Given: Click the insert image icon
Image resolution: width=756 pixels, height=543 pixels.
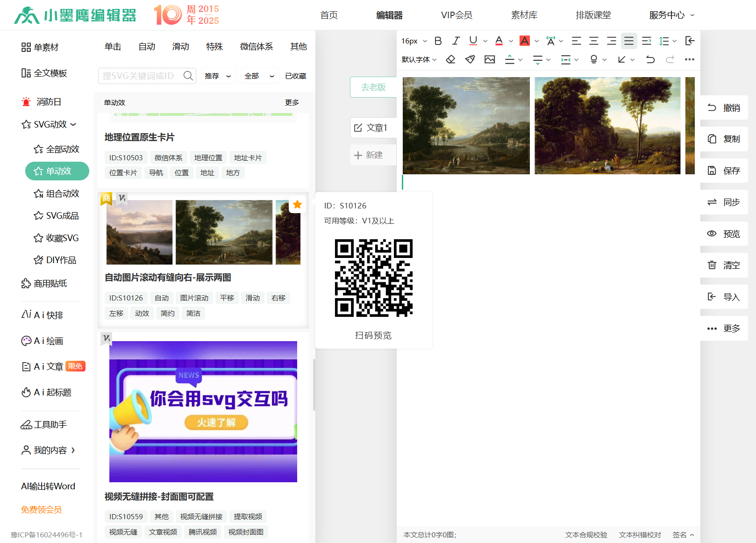Looking at the screenshot, I should click(x=490, y=59).
